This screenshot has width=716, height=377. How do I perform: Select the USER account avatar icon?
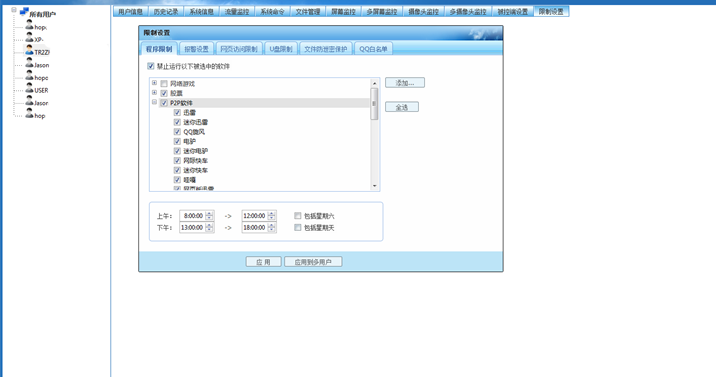pos(29,89)
